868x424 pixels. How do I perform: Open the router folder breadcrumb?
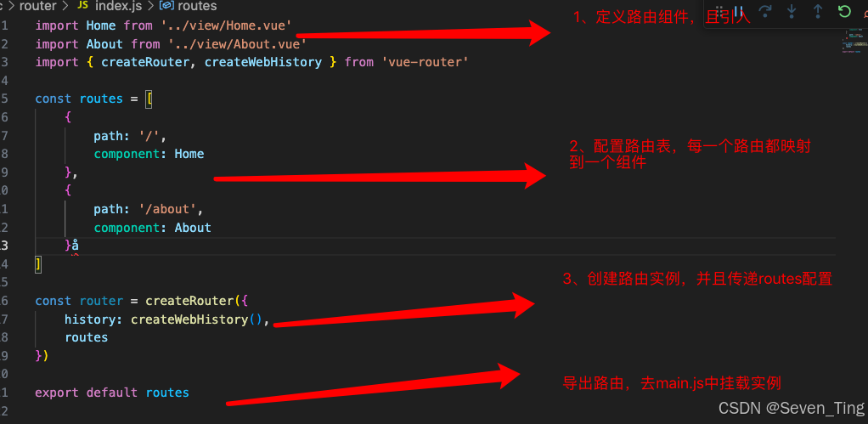coord(37,6)
